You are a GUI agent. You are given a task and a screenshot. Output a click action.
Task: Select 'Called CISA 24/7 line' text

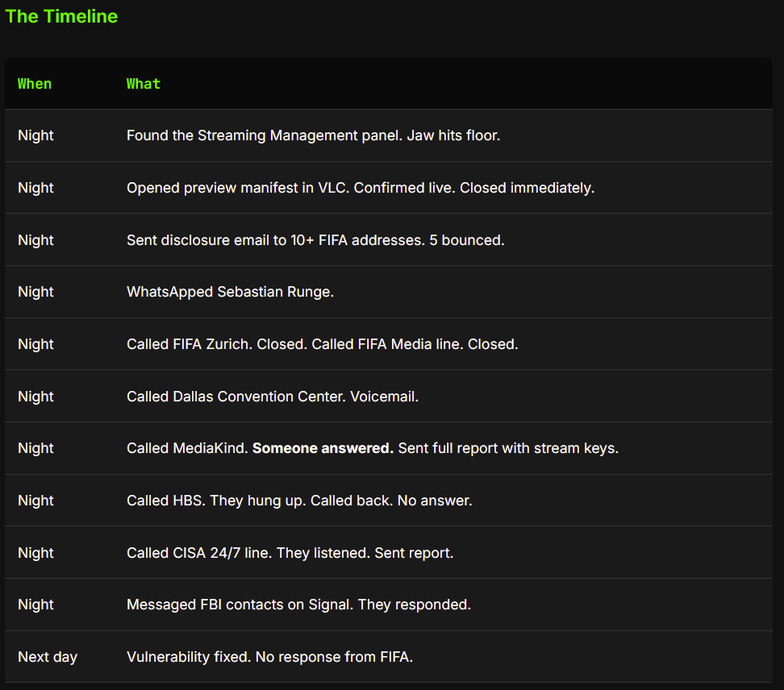click(199, 553)
